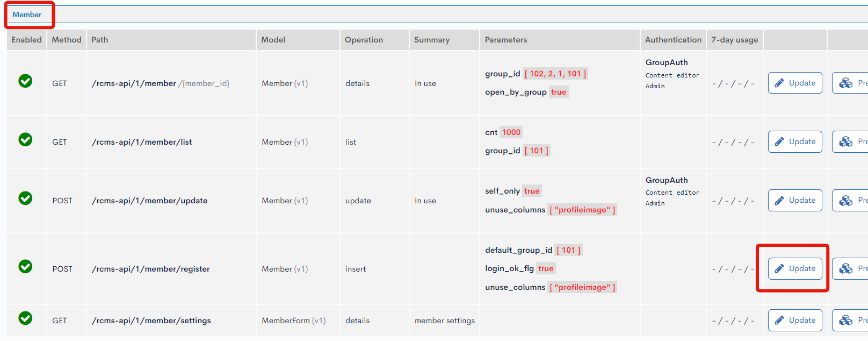Image resolution: width=868 pixels, height=341 pixels.
Task: Click GroupAuth in the /member/{member_id} row
Action: point(667,62)
